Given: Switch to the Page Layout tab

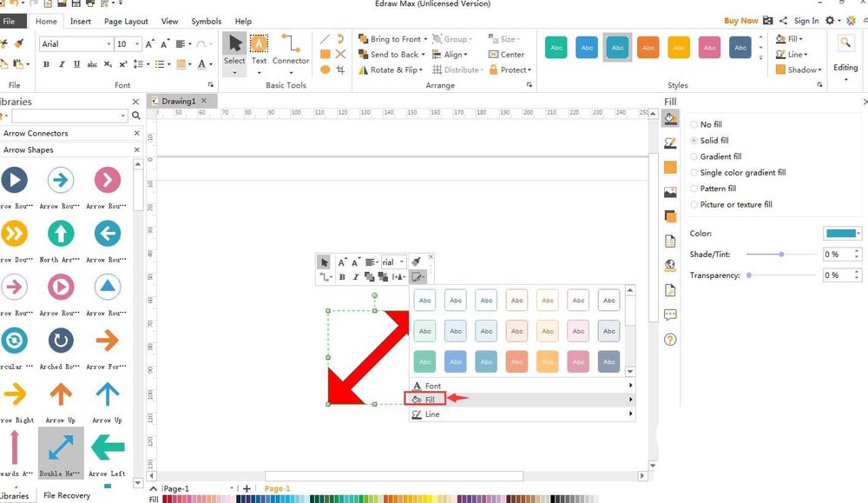Looking at the screenshot, I should pyautogui.click(x=126, y=21).
